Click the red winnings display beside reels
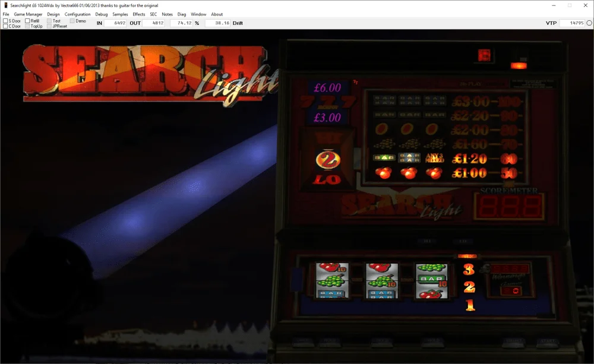The height and width of the screenshot is (364, 594). [511, 269]
